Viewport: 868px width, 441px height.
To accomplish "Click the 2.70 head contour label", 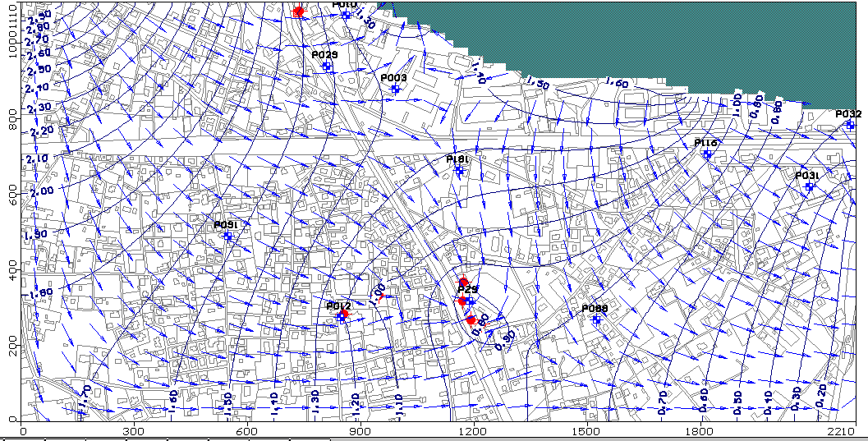I will click(38, 40).
